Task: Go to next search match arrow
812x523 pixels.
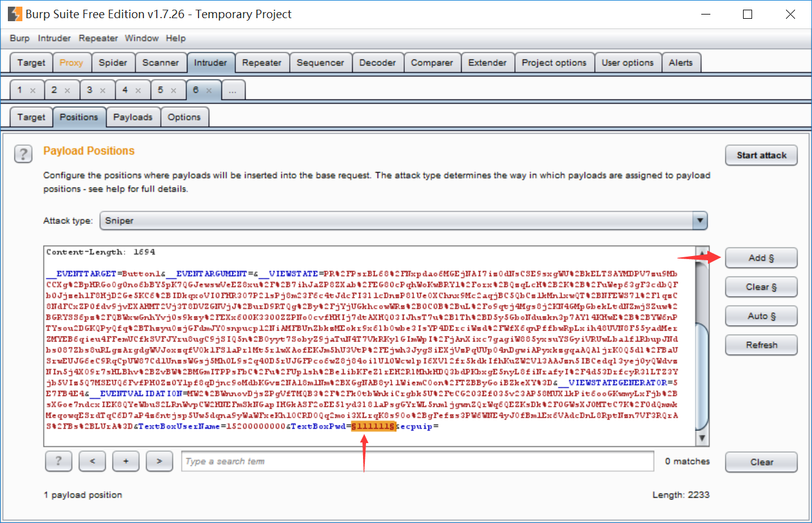Action: [159, 461]
